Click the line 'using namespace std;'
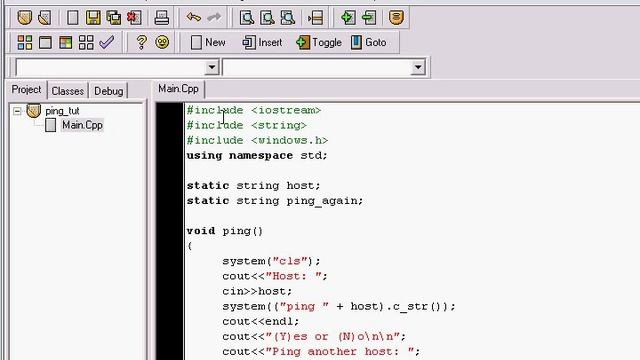The width and height of the screenshot is (640, 360). click(257, 156)
